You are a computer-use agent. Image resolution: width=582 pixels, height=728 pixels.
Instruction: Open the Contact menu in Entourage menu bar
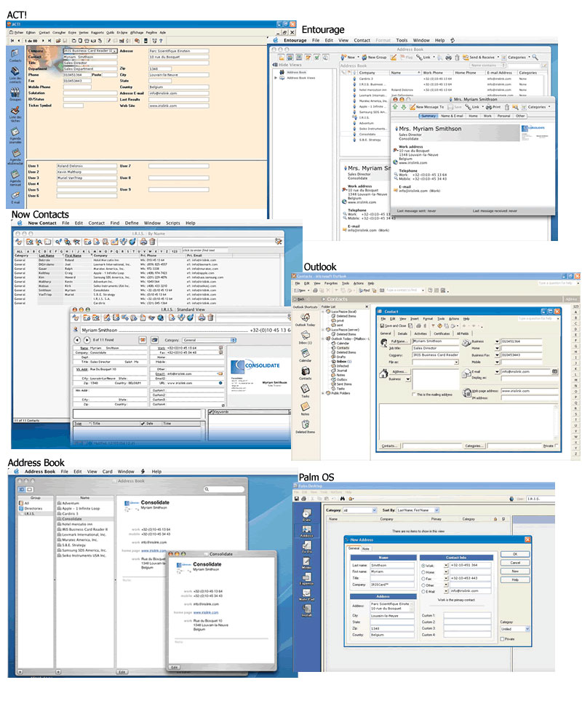pos(362,40)
